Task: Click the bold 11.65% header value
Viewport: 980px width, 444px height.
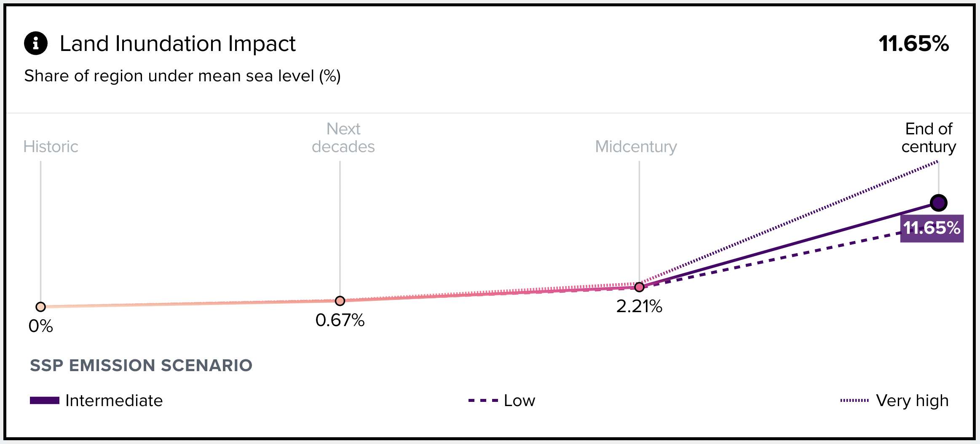Action: pyautogui.click(x=913, y=44)
